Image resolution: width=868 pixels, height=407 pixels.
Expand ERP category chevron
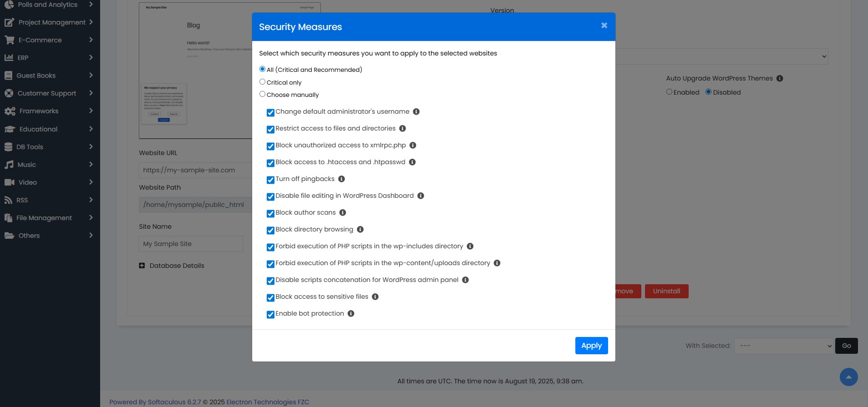pos(91,57)
